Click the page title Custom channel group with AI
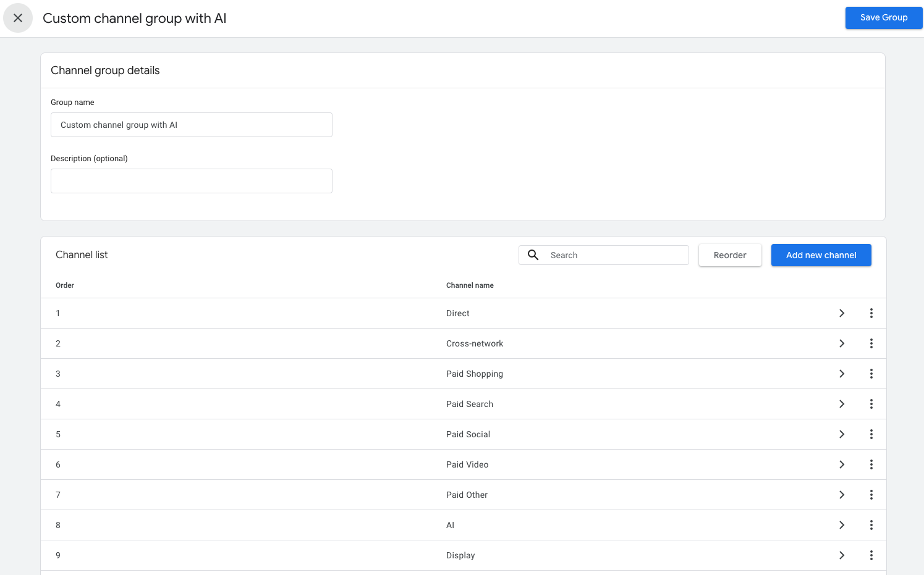The width and height of the screenshot is (924, 575). [x=135, y=19]
